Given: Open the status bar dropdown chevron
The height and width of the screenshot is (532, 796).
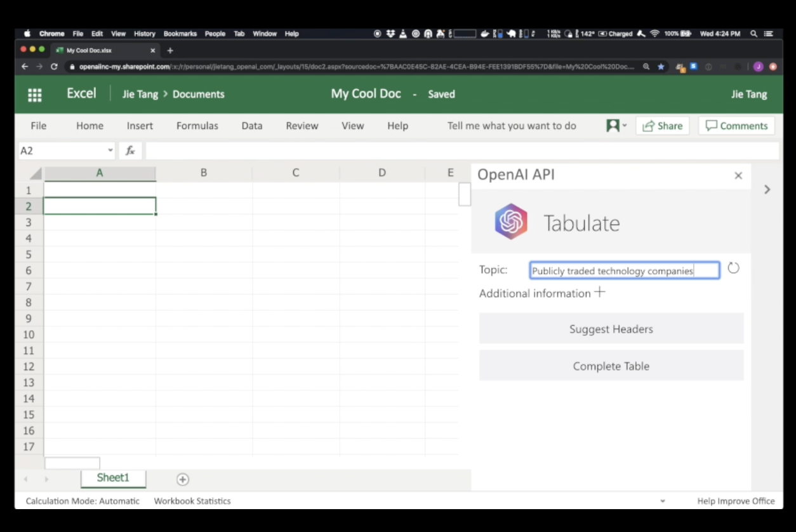Looking at the screenshot, I should (x=663, y=501).
